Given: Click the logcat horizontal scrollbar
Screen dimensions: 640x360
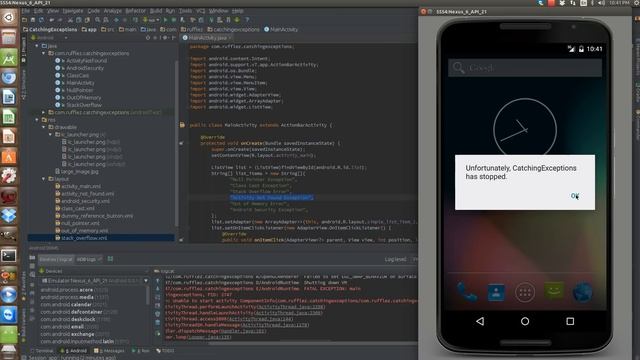Looking at the screenshot, I should click(x=312, y=343).
